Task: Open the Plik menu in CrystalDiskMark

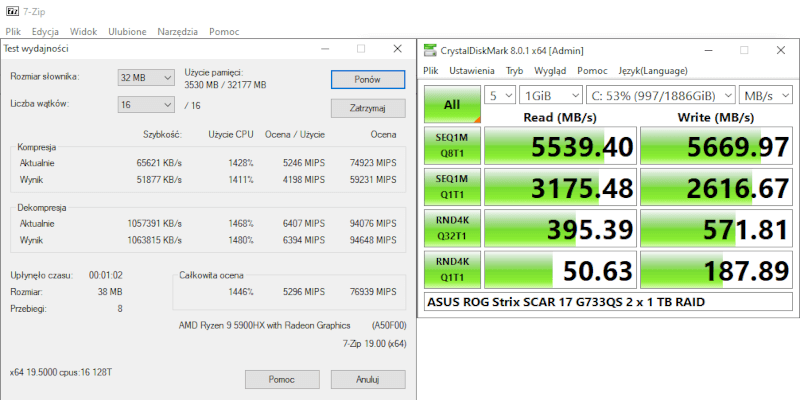Action: pyautogui.click(x=431, y=71)
